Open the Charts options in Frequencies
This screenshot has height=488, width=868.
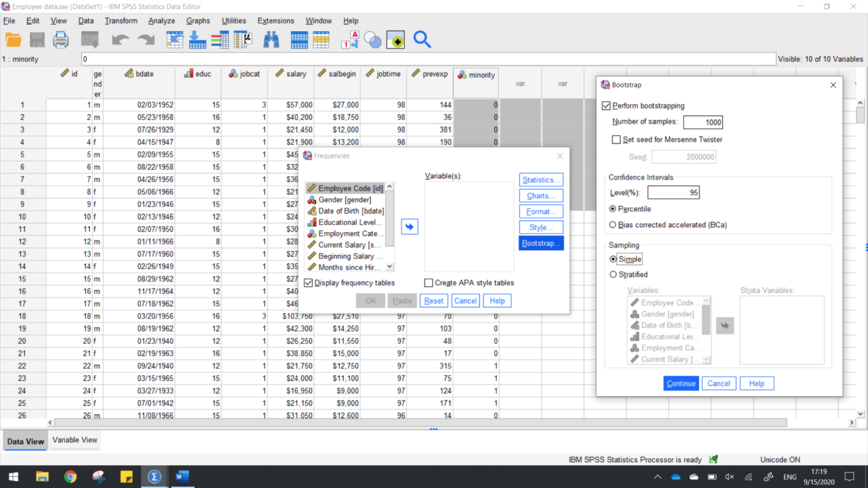[x=540, y=195]
